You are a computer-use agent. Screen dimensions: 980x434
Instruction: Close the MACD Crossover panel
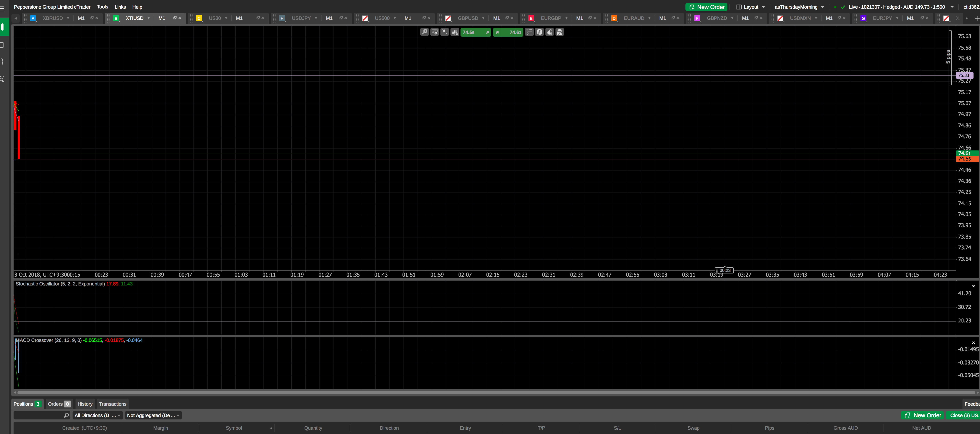point(974,343)
